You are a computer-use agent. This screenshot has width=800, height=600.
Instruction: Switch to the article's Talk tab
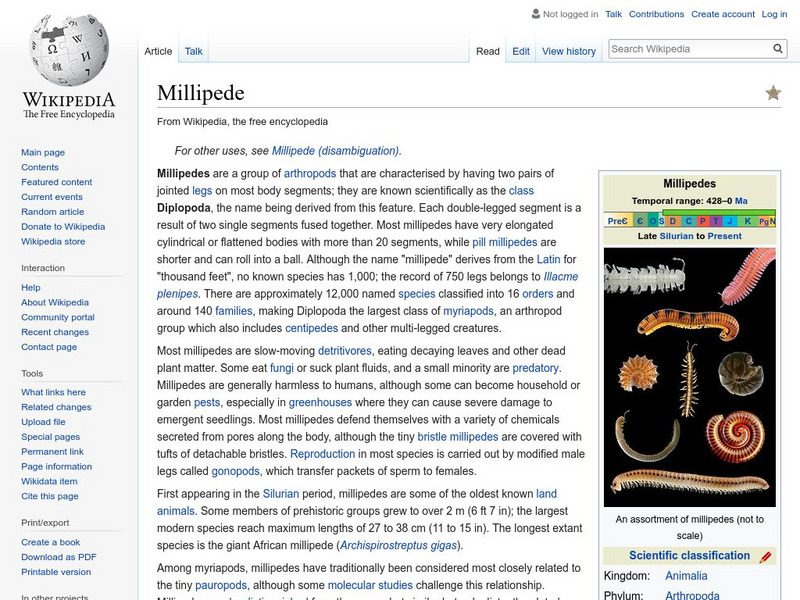[192, 50]
